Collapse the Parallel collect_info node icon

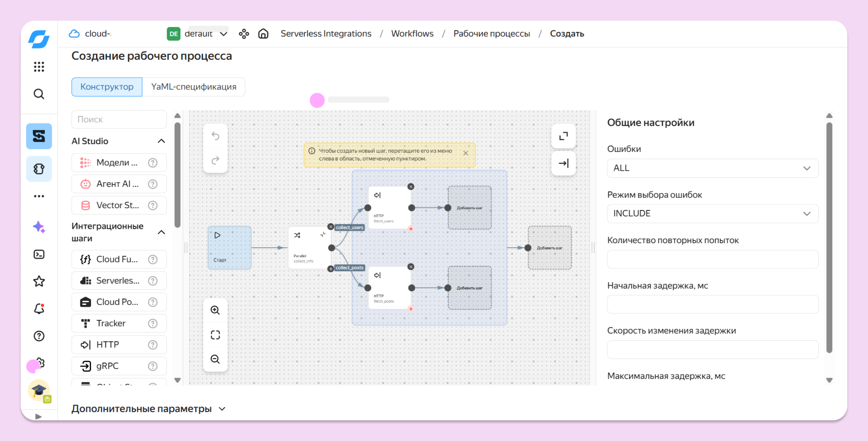[x=323, y=235]
